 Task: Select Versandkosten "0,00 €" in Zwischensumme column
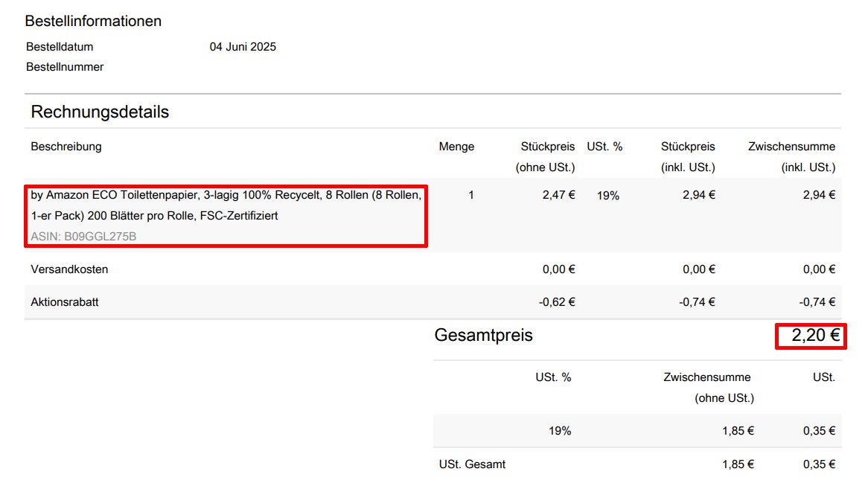point(820,269)
